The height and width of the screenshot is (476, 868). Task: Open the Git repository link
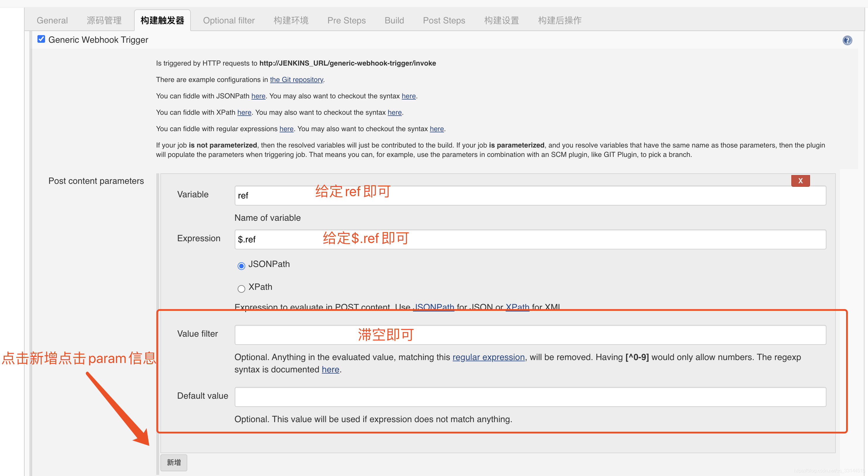pyautogui.click(x=296, y=80)
